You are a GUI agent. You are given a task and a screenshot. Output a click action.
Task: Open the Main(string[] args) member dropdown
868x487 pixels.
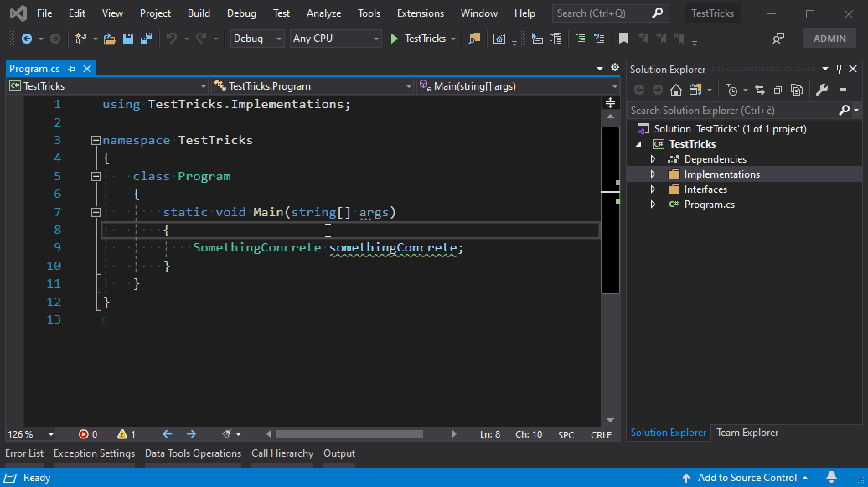518,85
